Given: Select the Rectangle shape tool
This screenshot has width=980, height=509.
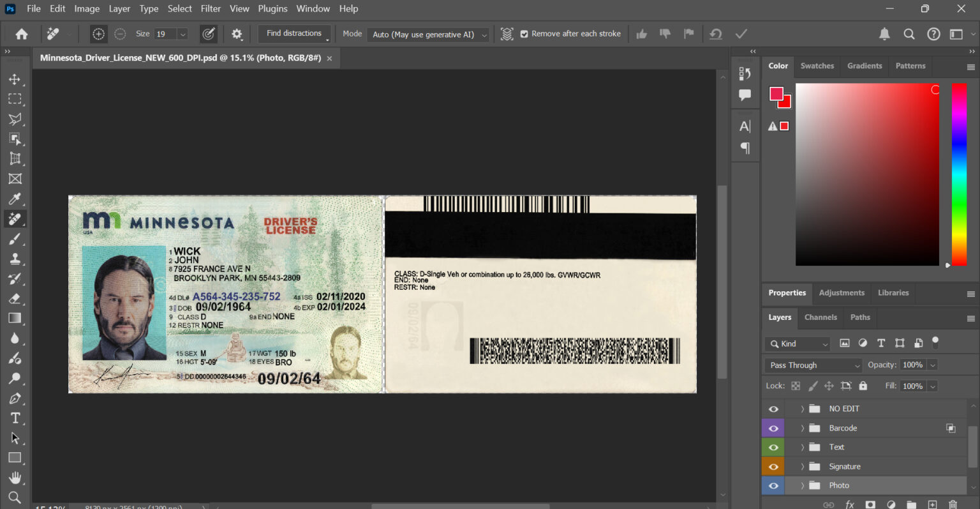Looking at the screenshot, I should coord(15,458).
